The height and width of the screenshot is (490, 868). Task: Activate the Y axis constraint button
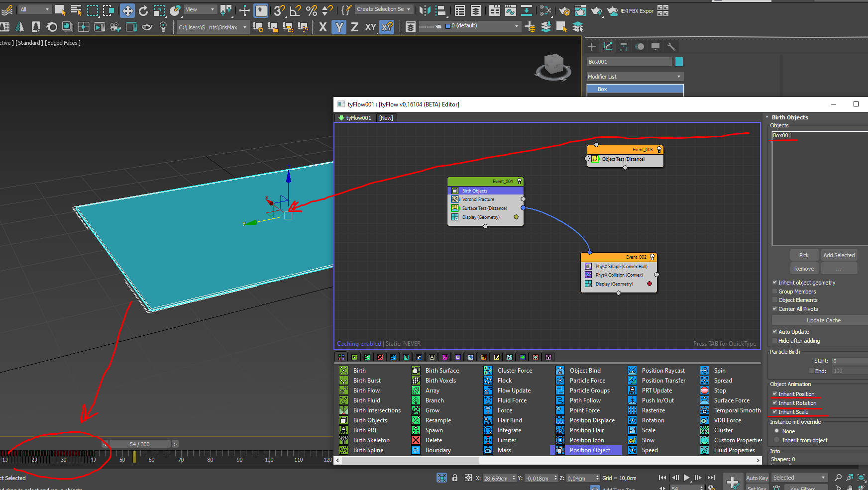click(x=339, y=27)
